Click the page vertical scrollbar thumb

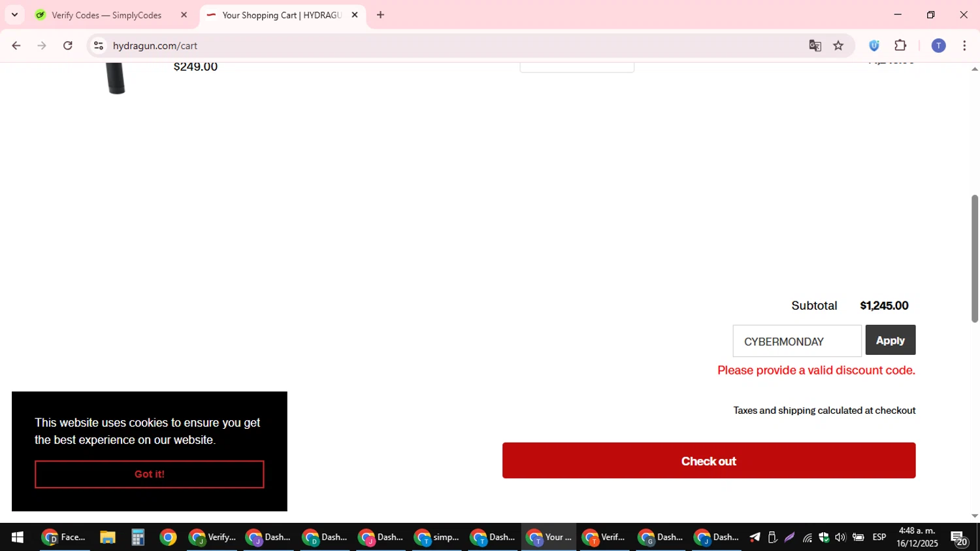[975, 258]
